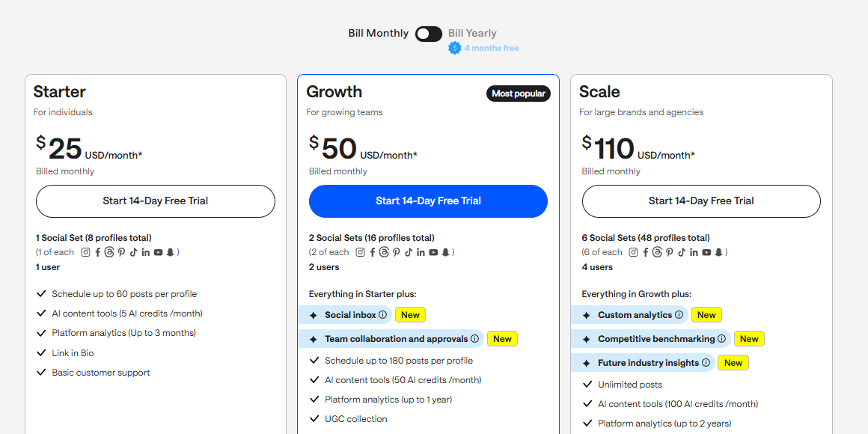Click the info icon beside Social inbox
Image resolution: width=868 pixels, height=434 pixels.
tap(382, 315)
